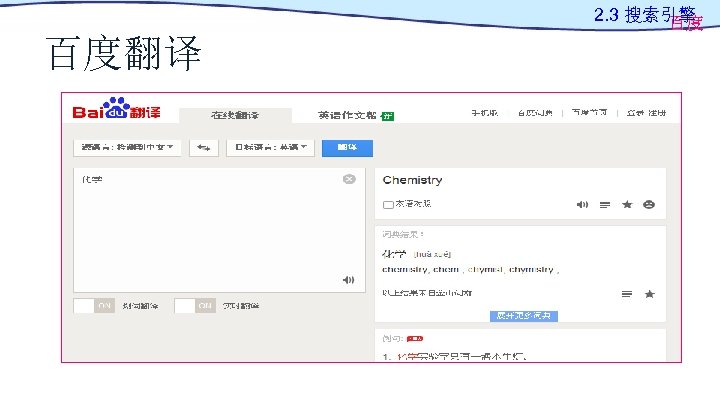Screen dimensions: 720x405
Task: Switch to the online translation tab
Action: pyautogui.click(x=235, y=115)
